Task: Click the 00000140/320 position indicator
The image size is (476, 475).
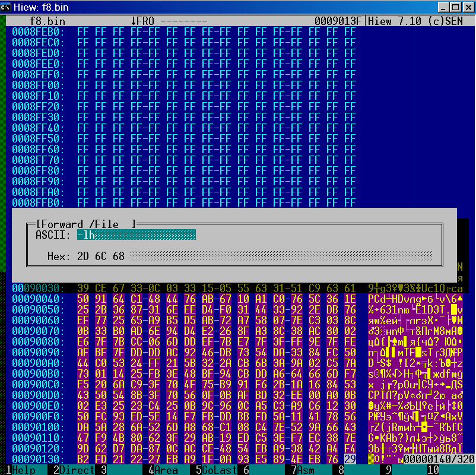Action: [x=438, y=459]
